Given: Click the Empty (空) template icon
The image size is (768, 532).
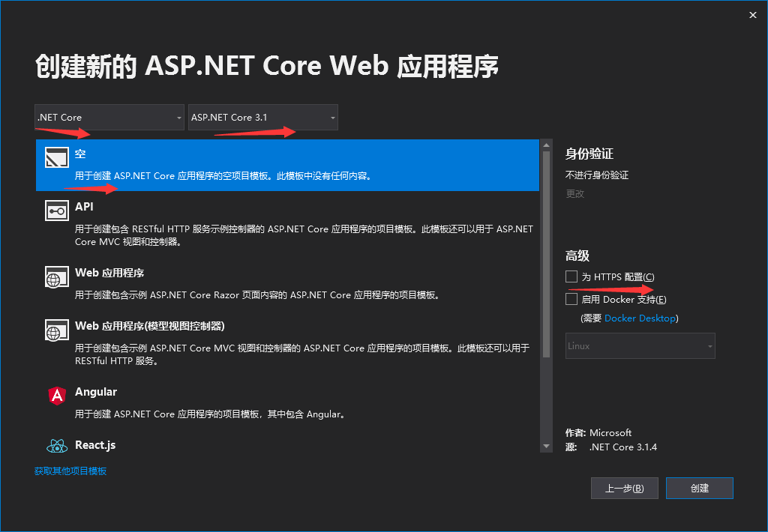Looking at the screenshot, I should (x=57, y=157).
